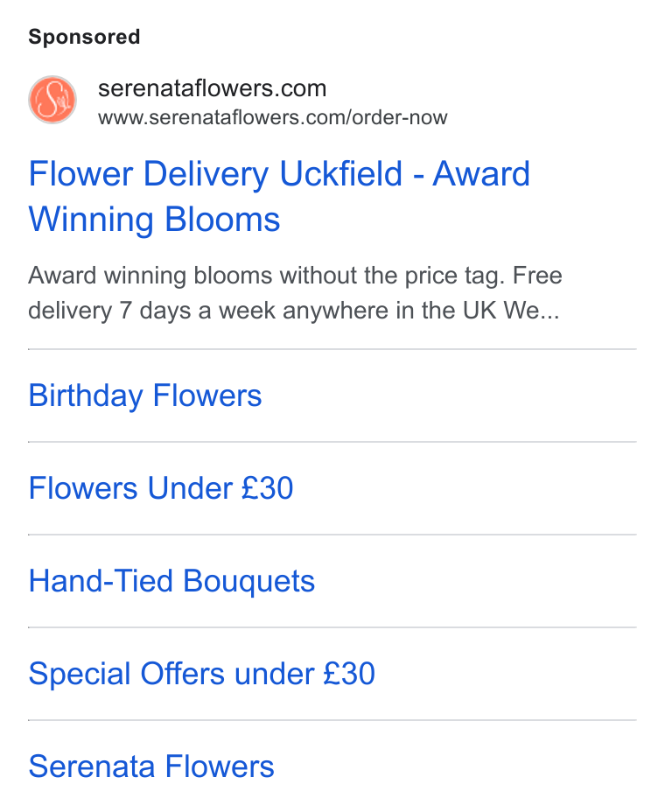Viewport: 665px width, 812px height.
Task: Click the word 'Uckfield' in the headline
Action: tap(340, 173)
